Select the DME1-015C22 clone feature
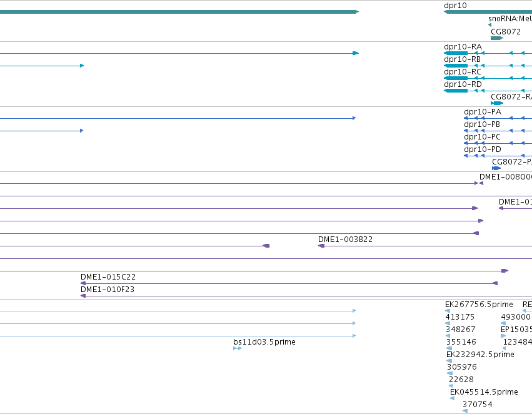Screen dimensions: 532x414 tap(289, 283)
